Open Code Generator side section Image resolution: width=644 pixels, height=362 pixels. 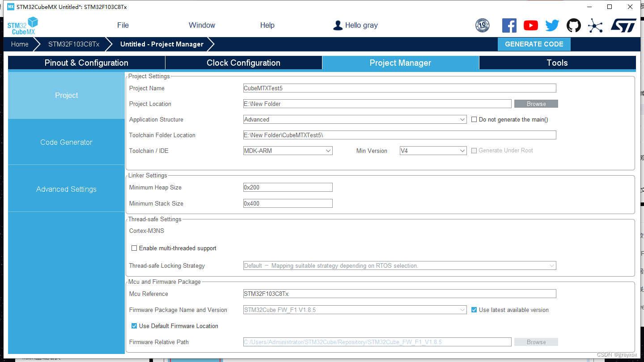click(66, 142)
